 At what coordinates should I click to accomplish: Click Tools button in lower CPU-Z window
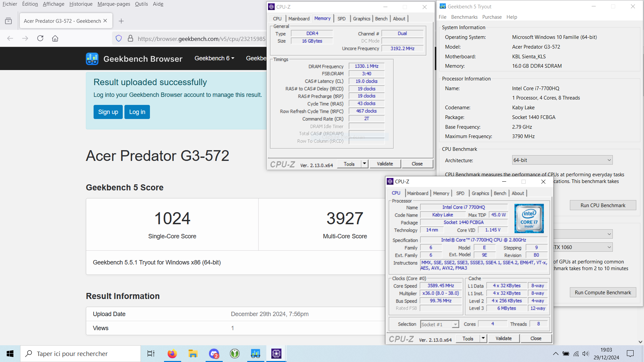coord(468,339)
